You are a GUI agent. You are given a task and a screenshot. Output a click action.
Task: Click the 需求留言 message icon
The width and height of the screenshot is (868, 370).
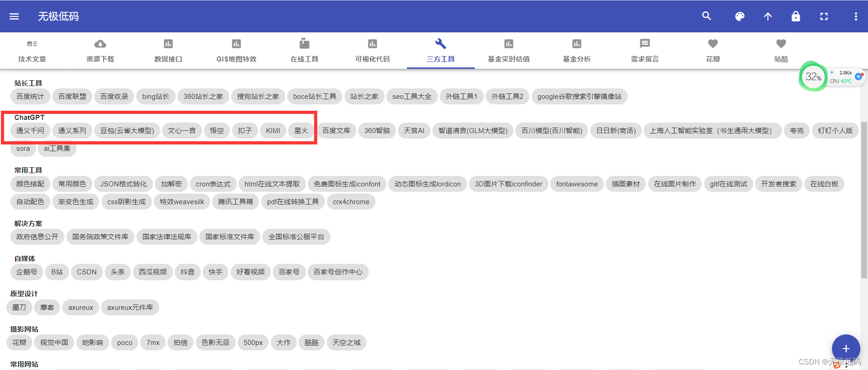click(x=645, y=44)
